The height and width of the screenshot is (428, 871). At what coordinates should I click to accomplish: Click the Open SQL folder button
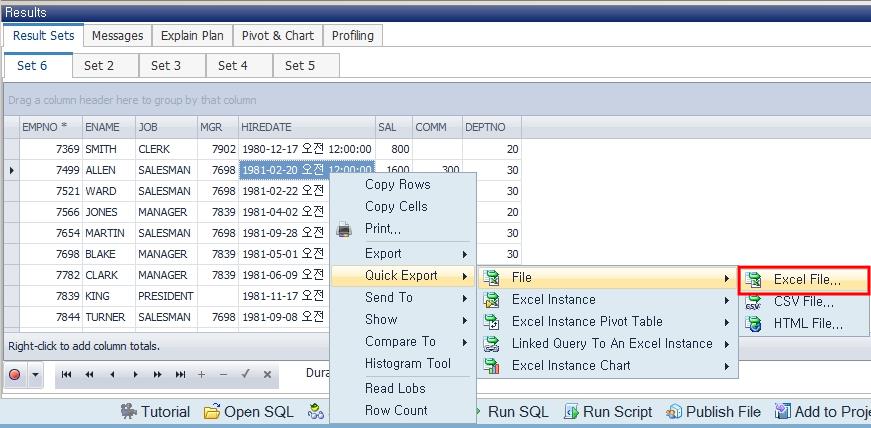click(x=248, y=412)
